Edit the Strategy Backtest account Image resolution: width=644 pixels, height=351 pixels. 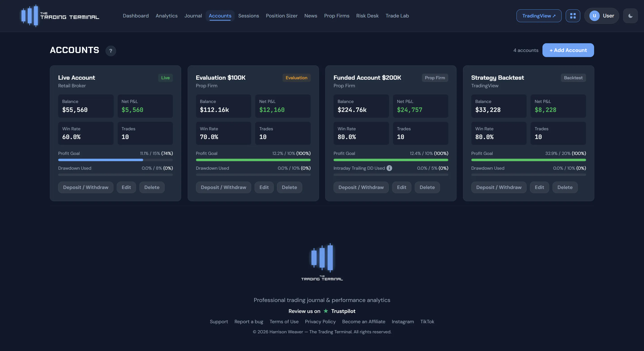539,187
